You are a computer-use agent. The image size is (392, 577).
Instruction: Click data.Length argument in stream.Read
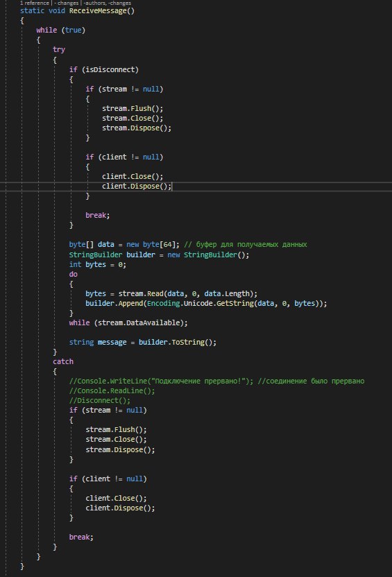226,293
